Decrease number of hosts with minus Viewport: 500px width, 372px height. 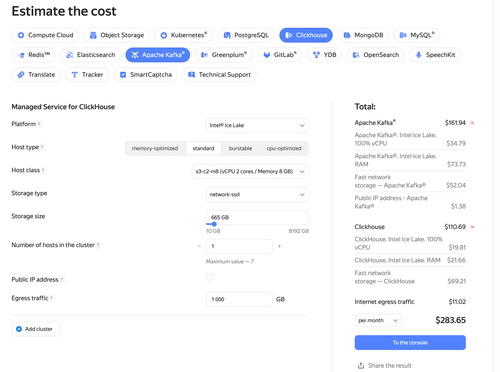click(199, 246)
